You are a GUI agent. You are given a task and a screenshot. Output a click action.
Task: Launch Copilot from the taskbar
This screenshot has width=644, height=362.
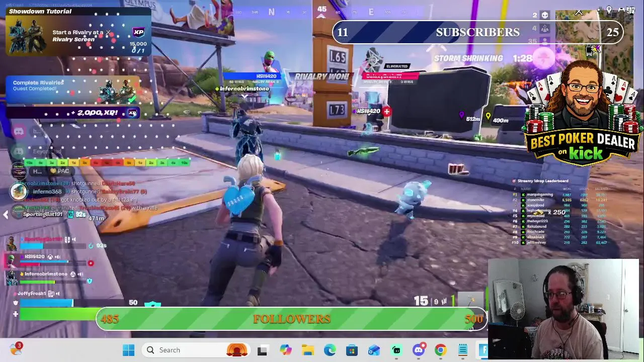click(x=286, y=350)
